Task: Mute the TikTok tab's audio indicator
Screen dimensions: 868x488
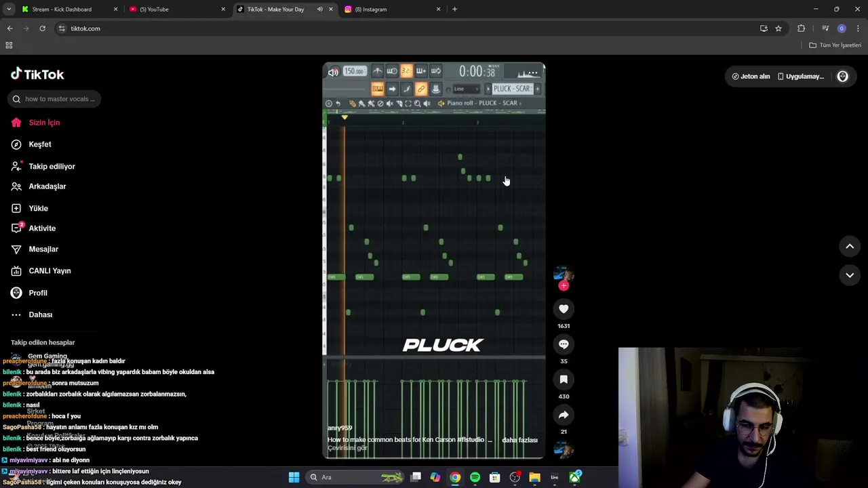Action: click(320, 9)
